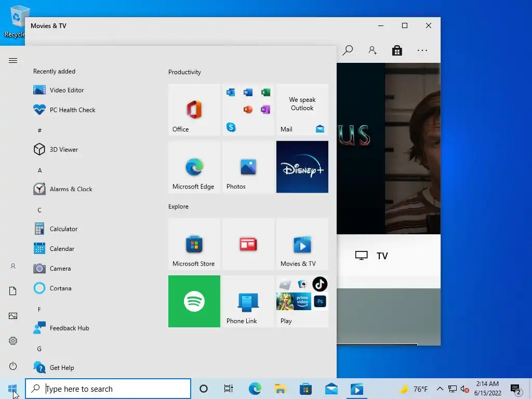Open Microsoft Store from the taskbar
This screenshot has height=399, width=532.
tap(305, 389)
